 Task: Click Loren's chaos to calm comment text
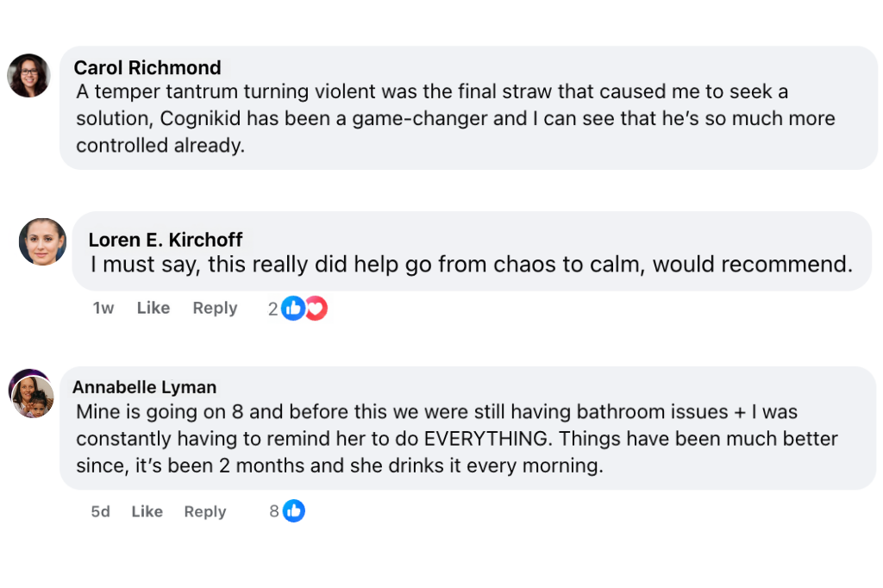[471, 264]
